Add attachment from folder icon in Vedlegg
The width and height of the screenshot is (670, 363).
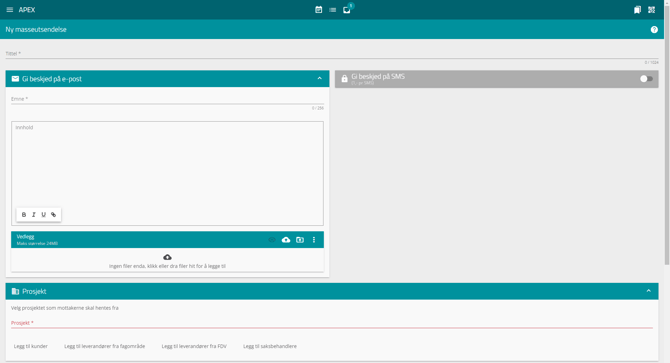tap(300, 240)
